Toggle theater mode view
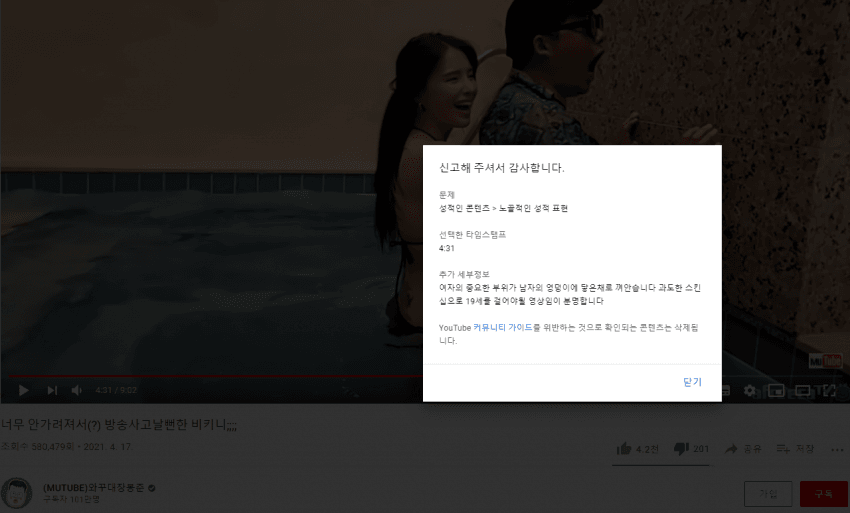 pos(803,390)
